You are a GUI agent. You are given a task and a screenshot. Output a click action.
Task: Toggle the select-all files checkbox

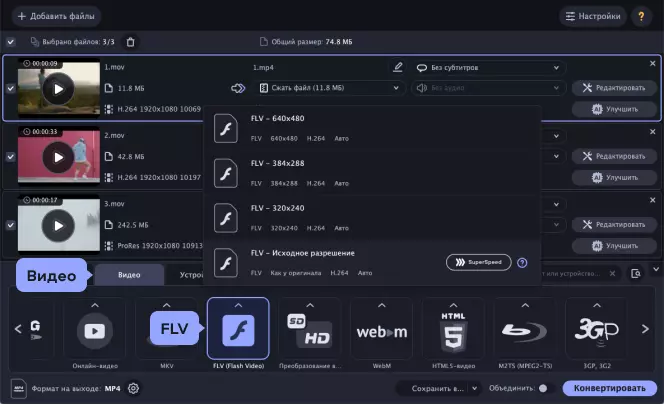click(x=11, y=42)
